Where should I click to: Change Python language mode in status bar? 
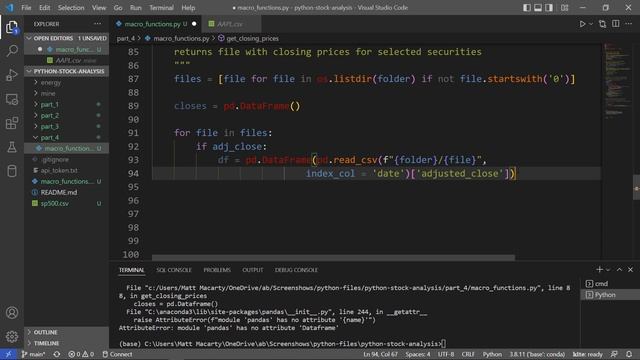[x=492, y=354]
